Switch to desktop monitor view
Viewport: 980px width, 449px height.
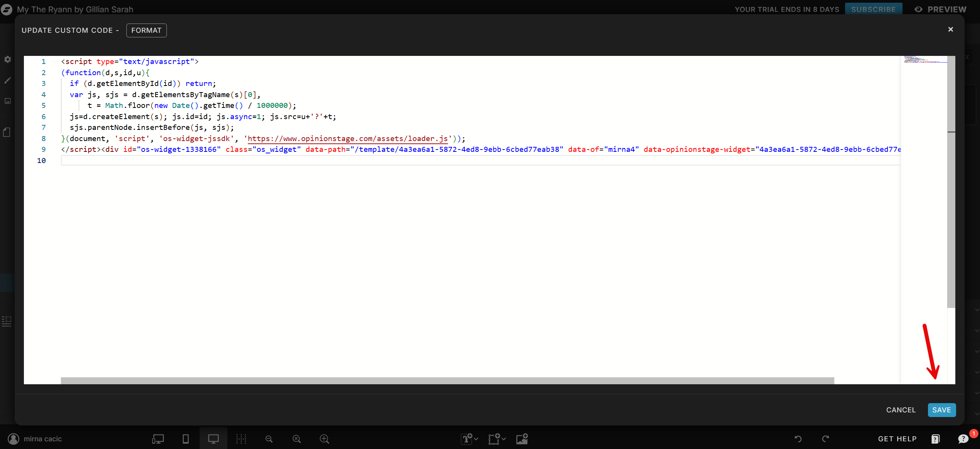(x=213, y=439)
